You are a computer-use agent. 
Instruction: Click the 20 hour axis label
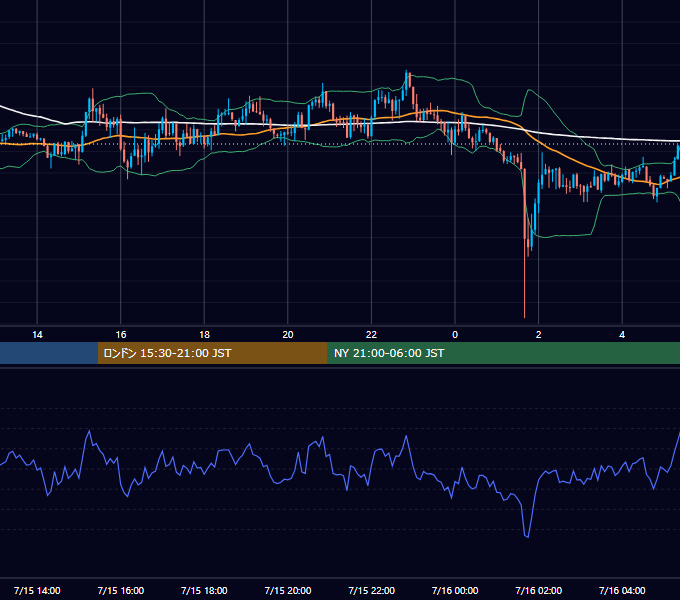click(288, 335)
